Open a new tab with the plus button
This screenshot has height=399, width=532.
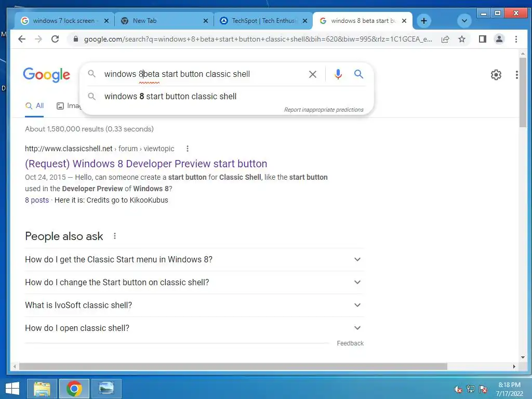[424, 21]
